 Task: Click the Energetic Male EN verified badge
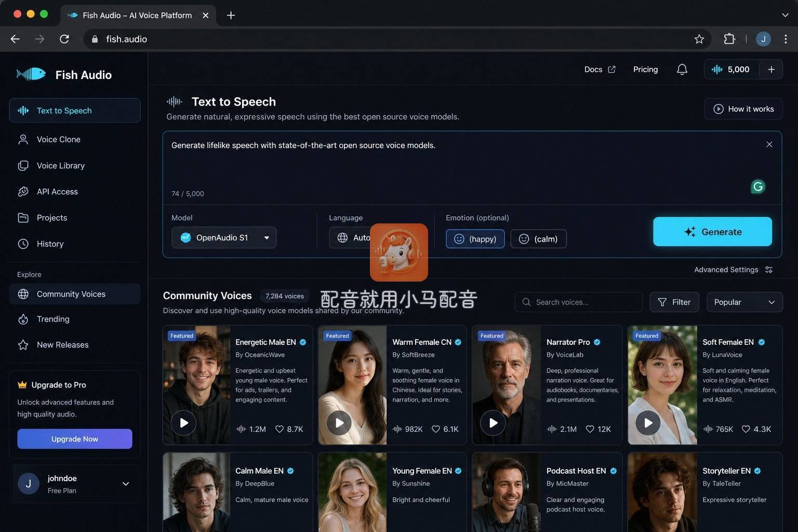(303, 342)
